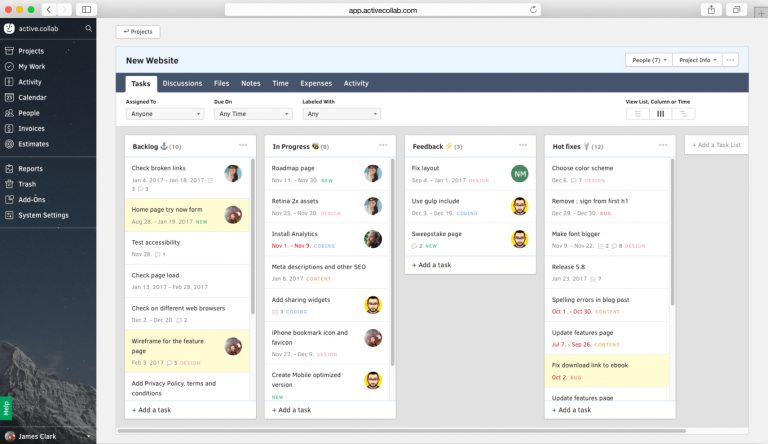Open Calendar from the left sidebar
The height and width of the screenshot is (444, 768).
tap(32, 98)
